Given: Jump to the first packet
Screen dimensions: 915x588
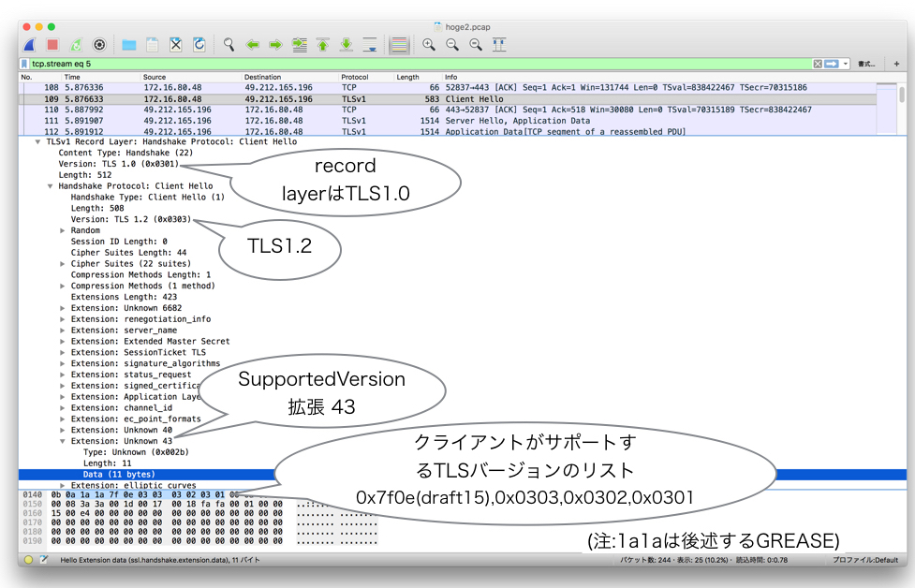Looking at the screenshot, I should coord(323,45).
